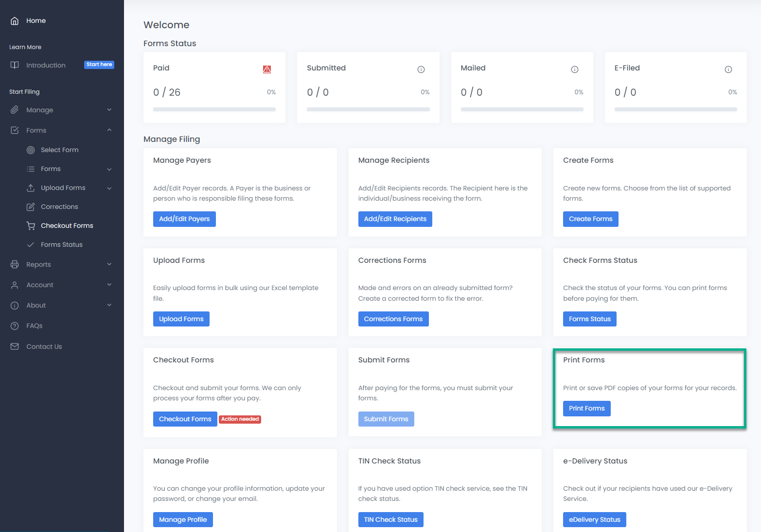Collapse the Forms sidebar section chevron
The height and width of the screenshot is (532, 761).
(109, 130)
